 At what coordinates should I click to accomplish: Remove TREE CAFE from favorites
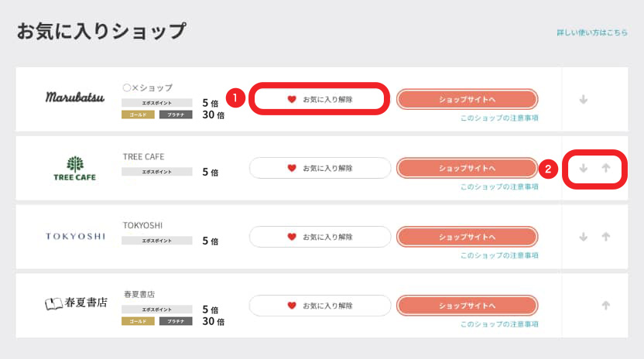(320, 168)
